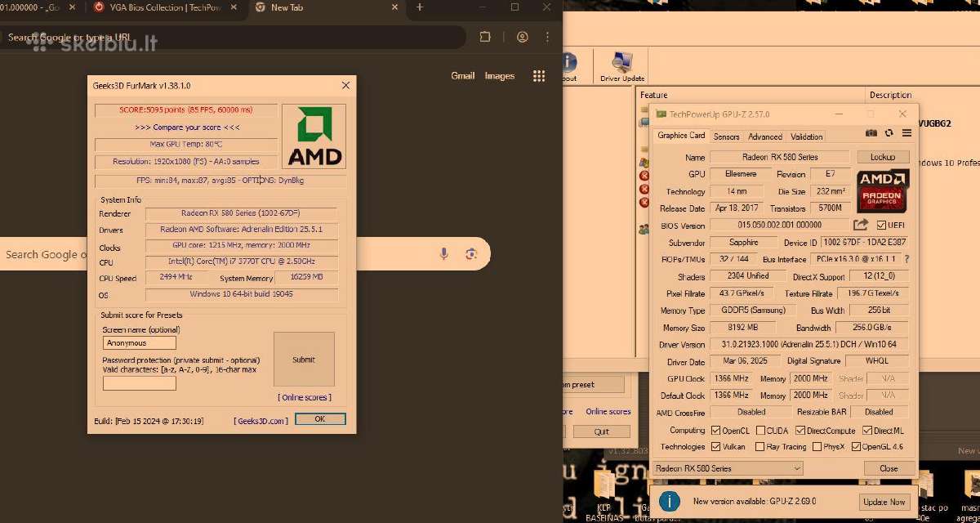Refresh GPU-Z readings with the refresh icon
980x523 pixels.
[x=889, y=133]
